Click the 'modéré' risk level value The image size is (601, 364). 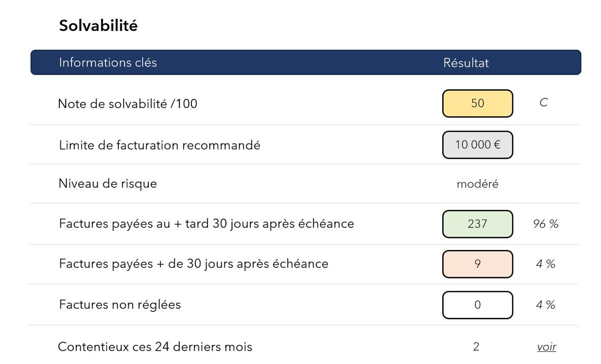[478, 184]
